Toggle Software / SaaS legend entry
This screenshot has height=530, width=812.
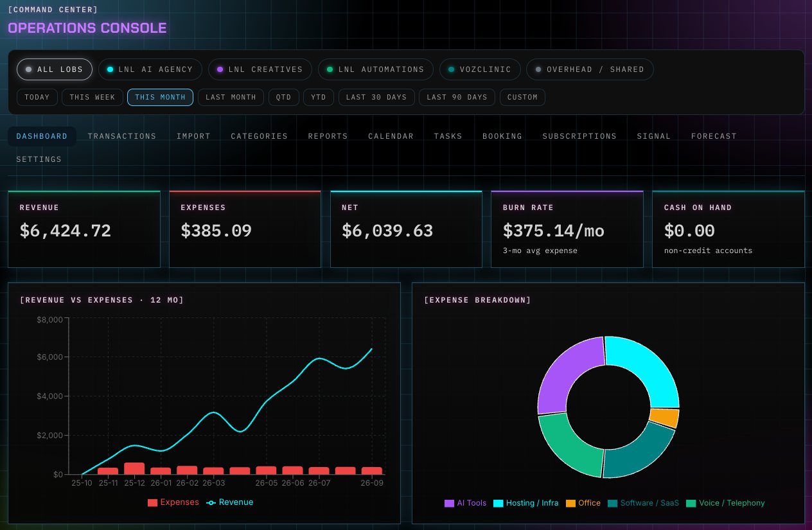(x=643, y=503)
